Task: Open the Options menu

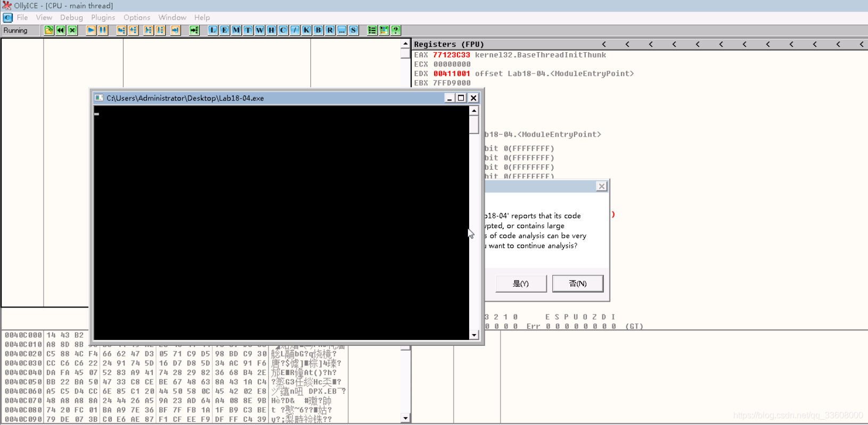Action: pyautogui.click(x=137, y=18)
